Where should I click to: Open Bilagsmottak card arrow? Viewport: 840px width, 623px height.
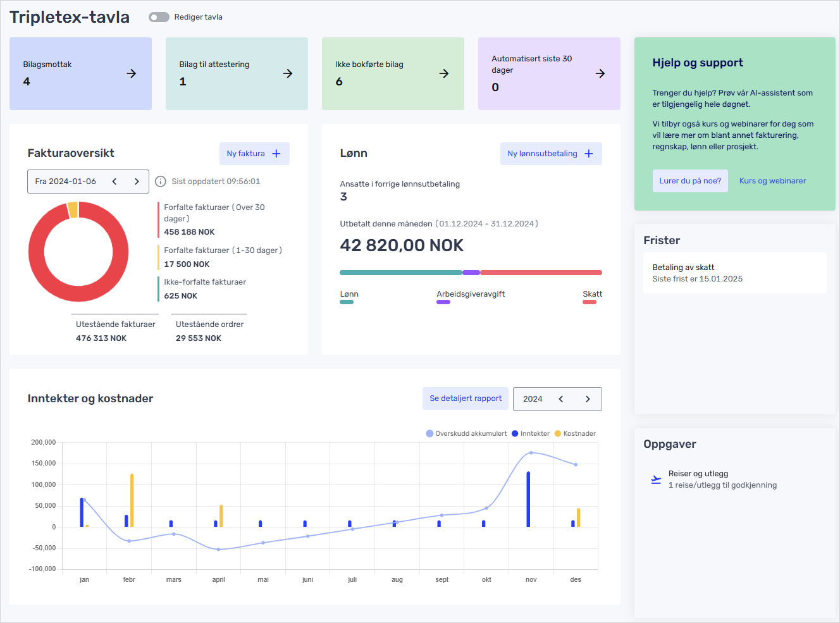(132, 73)
